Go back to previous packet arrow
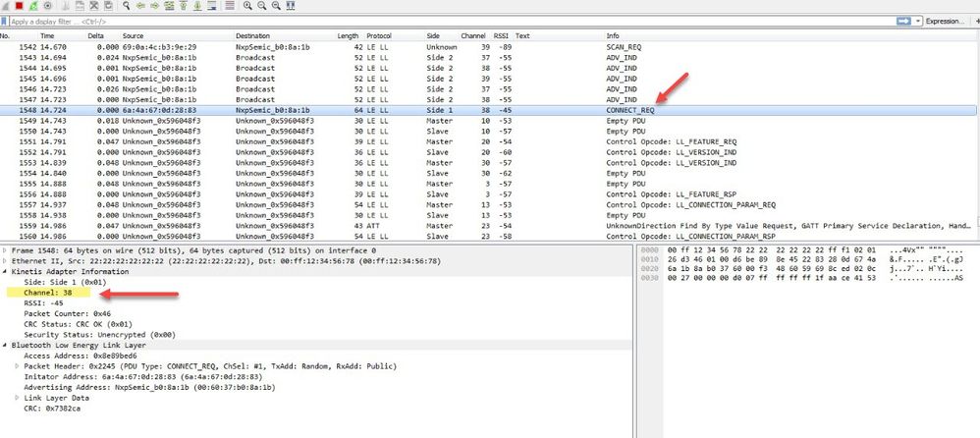The height and width of the screenshot is (438, 980). click(x=140, y=6)
